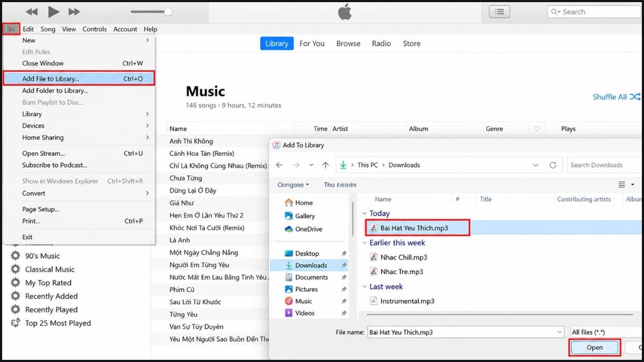Expand the Convert submenu
The height and width of the screenshot is (362, 644).
[79, 193]
